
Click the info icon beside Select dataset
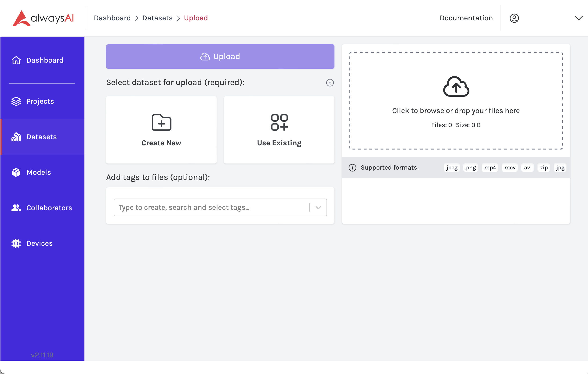330,83
